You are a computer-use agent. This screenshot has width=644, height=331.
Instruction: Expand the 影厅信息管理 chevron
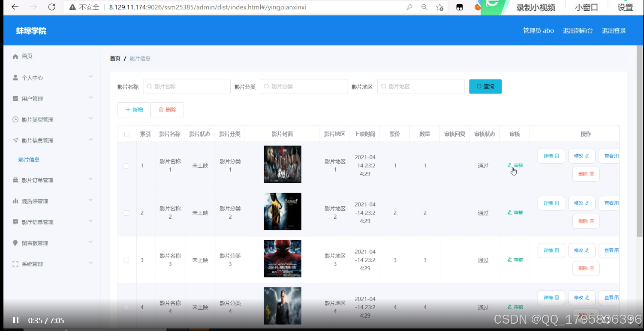(90, 221)
